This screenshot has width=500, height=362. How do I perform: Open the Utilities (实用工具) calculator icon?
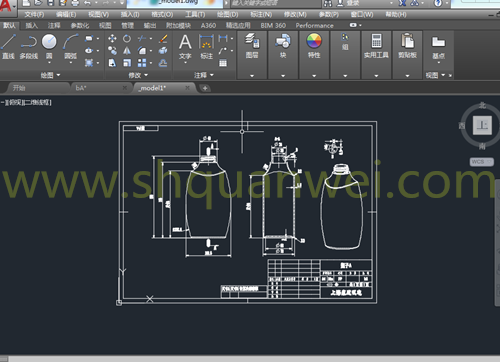(376, 46)
